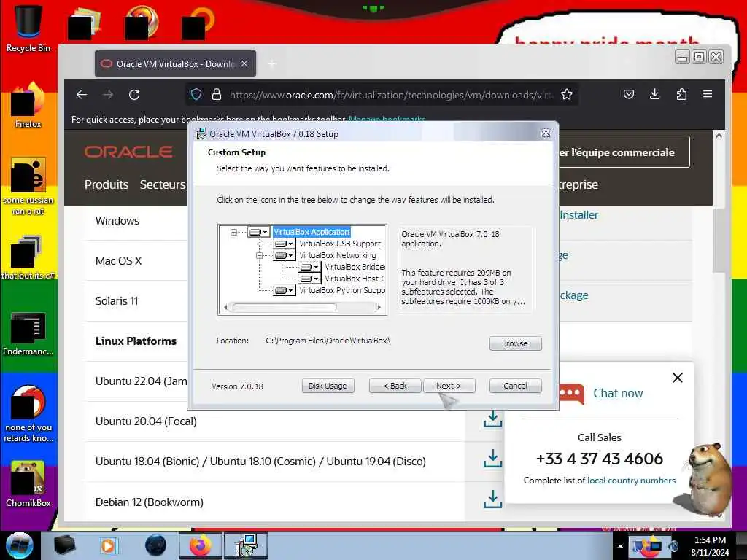Select "that but its c#" desktop icon
The image size is (747, 560).
tap(28, 257)
